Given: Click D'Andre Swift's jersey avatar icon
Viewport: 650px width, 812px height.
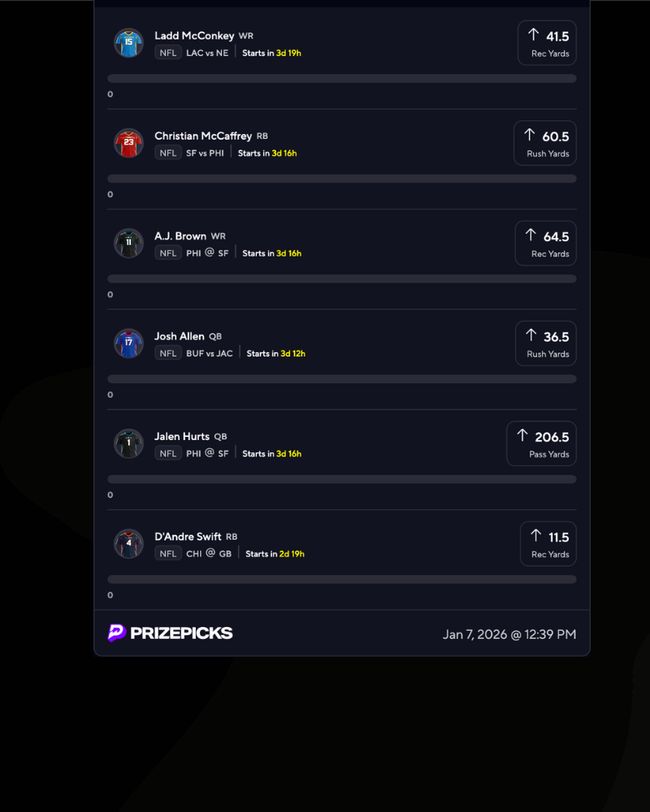Looking at the screenshot, I should 128,544.
